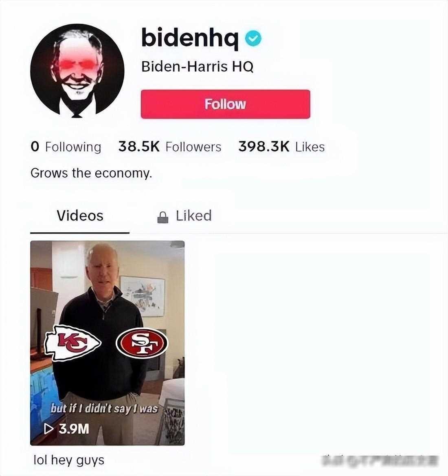
Task: Switch to the Videos tab
Action: pyautogui.click(x=80, y=216)
